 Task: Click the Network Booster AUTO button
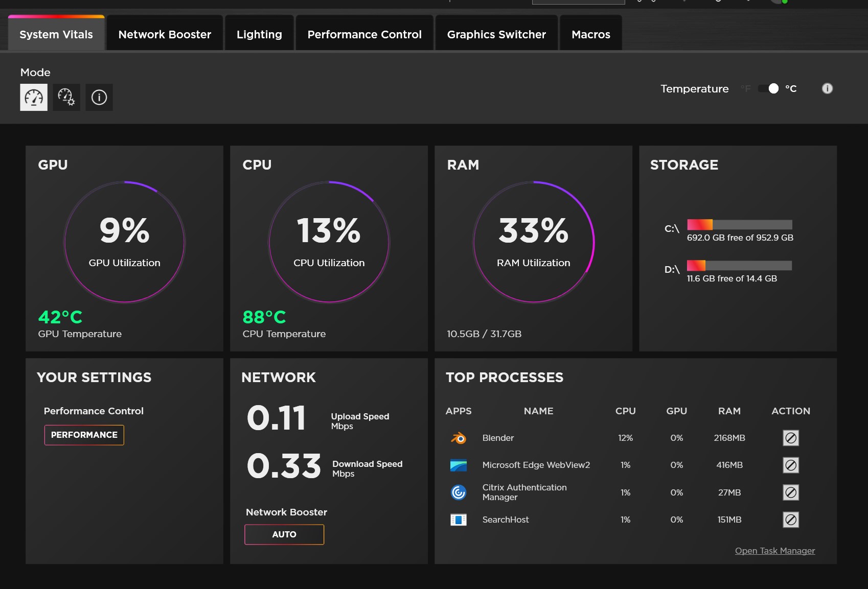pos(284,534)
